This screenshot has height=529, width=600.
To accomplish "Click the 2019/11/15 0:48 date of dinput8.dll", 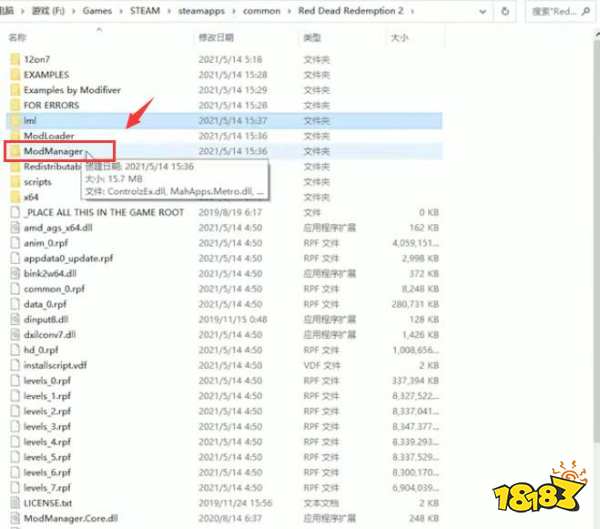I will coord(233,319).
